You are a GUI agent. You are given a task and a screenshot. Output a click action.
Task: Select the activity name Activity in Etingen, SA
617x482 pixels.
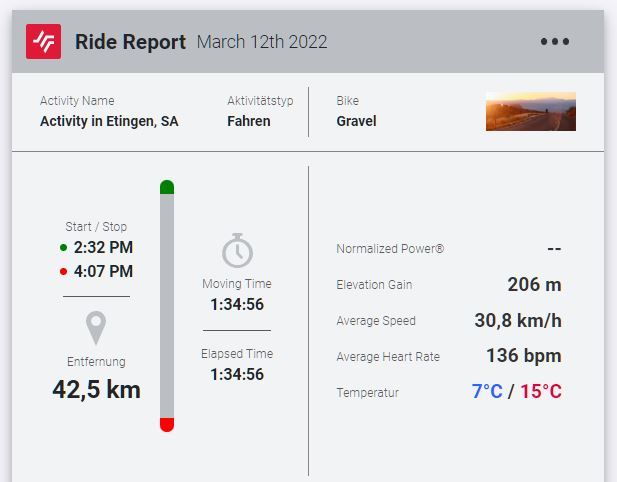tap(109, 121)
